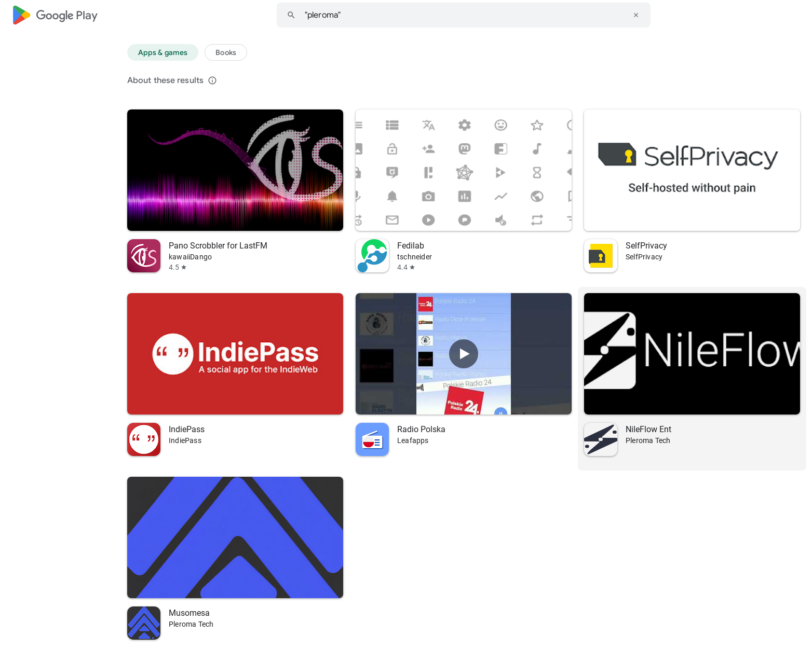Click the Radio Polska app icon
This screenshot has width=812, height=649.
coord(372,439)
